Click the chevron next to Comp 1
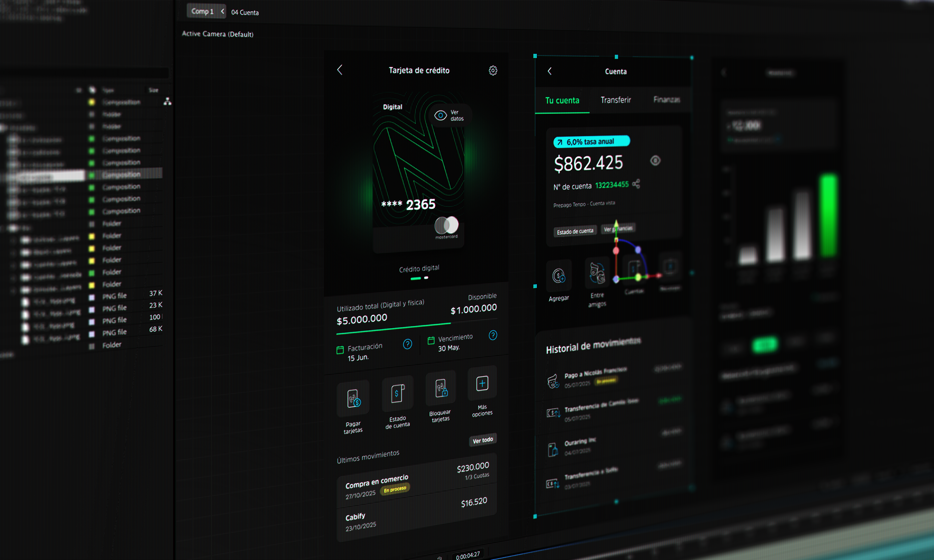The image size is (934, 560). (x=223, y=11)
